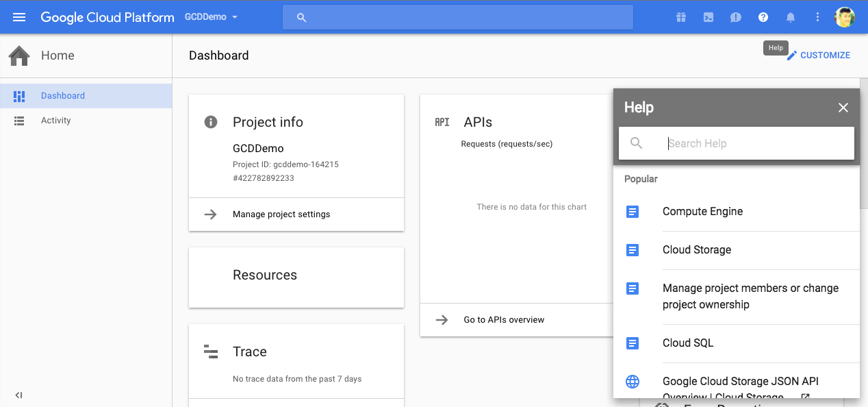Close the Help panel
Screen dimensions: 868x407
point(843,108)
